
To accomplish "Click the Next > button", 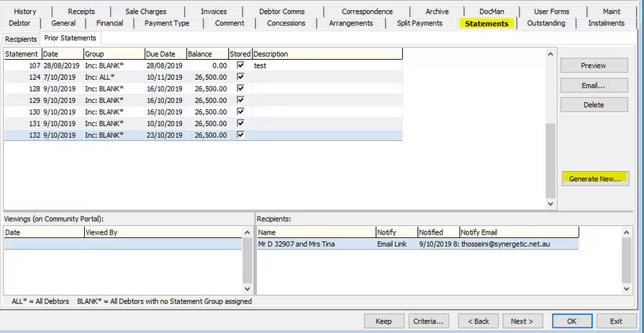I will click(522, 321).
